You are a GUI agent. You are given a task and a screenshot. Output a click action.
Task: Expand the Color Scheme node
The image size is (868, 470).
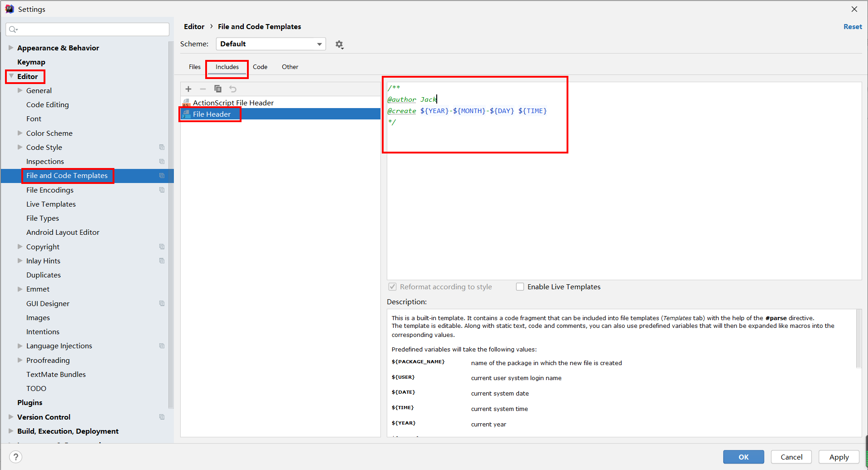click(x=20, y=133)
